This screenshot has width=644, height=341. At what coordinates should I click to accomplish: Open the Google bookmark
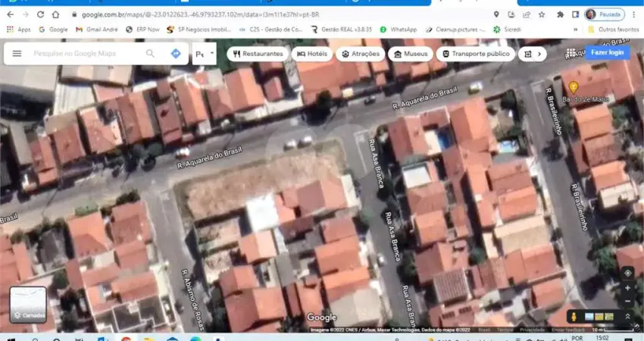coord(53,30)
